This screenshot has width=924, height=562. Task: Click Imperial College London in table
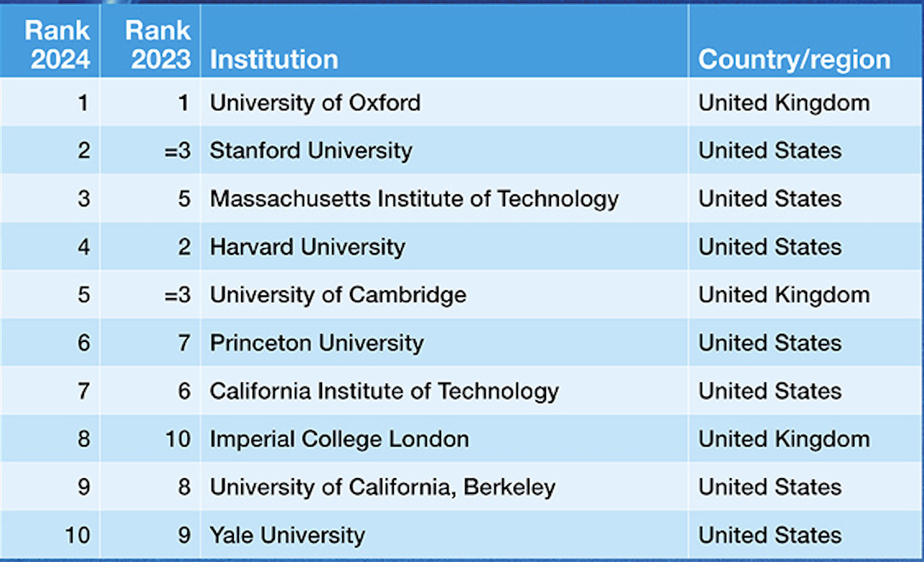click(x=339, y=439)
